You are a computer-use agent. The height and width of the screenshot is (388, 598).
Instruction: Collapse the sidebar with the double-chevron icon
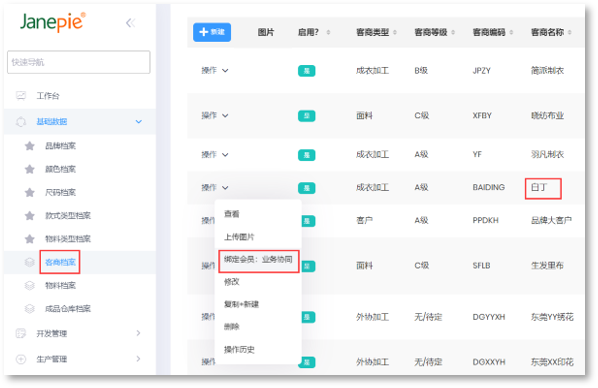coord(130,23)
